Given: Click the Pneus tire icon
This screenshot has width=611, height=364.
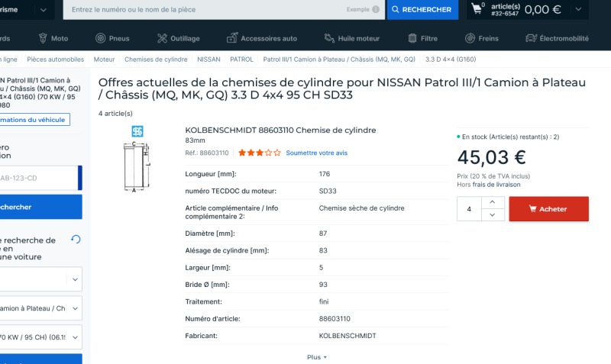Looking at the screenshot, I should [x=101, y=38].
